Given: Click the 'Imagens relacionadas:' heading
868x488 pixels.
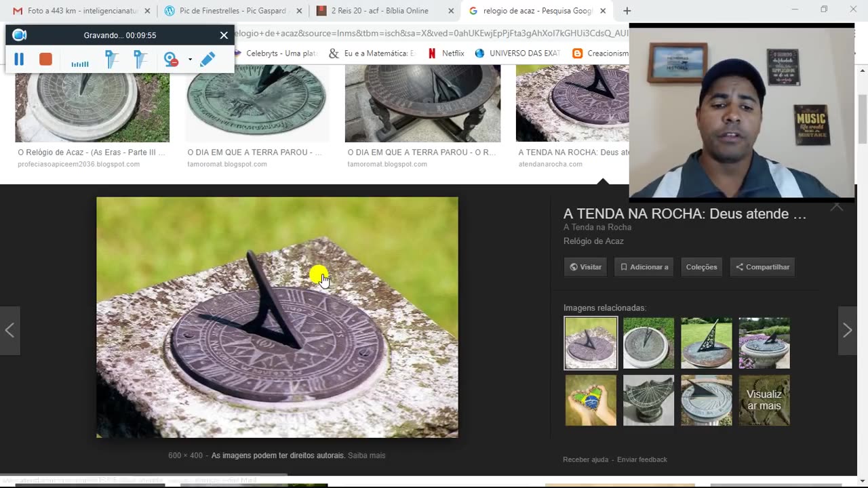Looking at the screenshot, I should tap(605, 308).
